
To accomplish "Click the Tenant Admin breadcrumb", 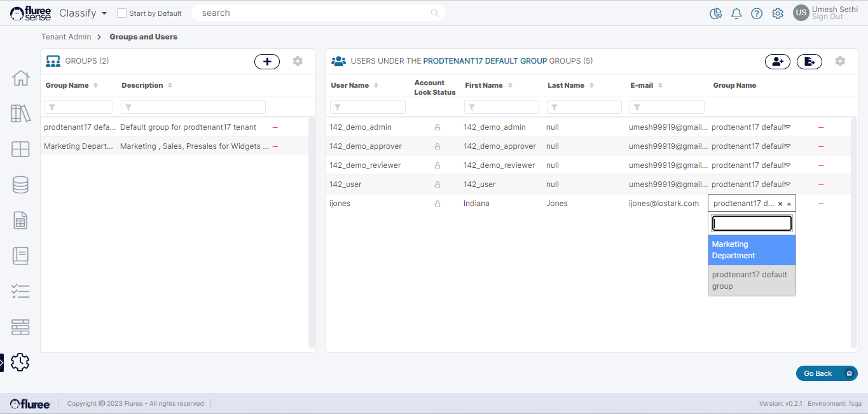I will coord(66,37).
